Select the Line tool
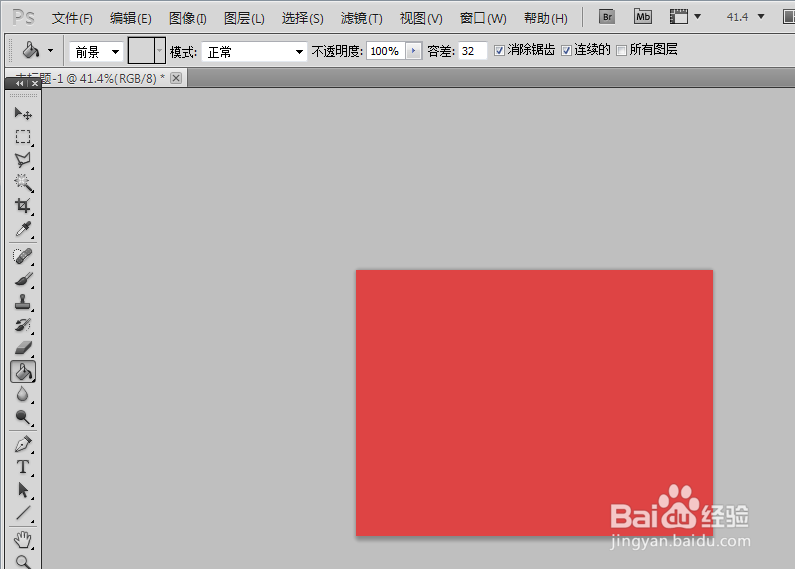This screenshot has width=795, height=569. (x=23, y=513)
